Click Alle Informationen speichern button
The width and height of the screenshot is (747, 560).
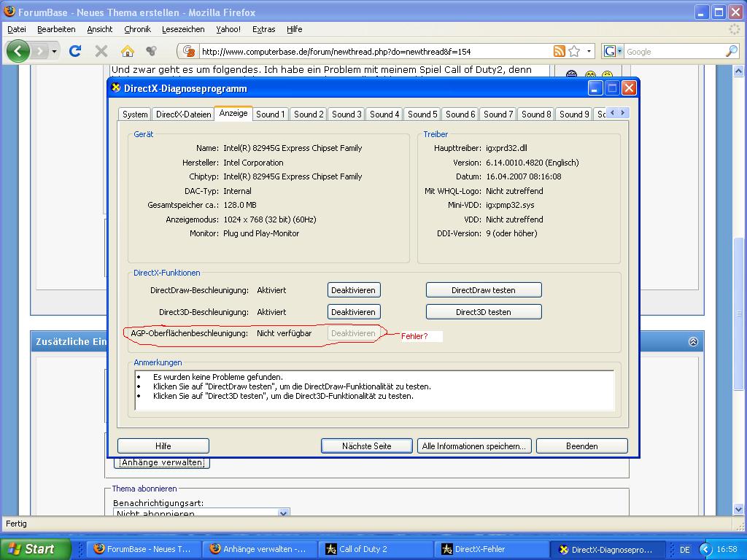click(474, 446)
